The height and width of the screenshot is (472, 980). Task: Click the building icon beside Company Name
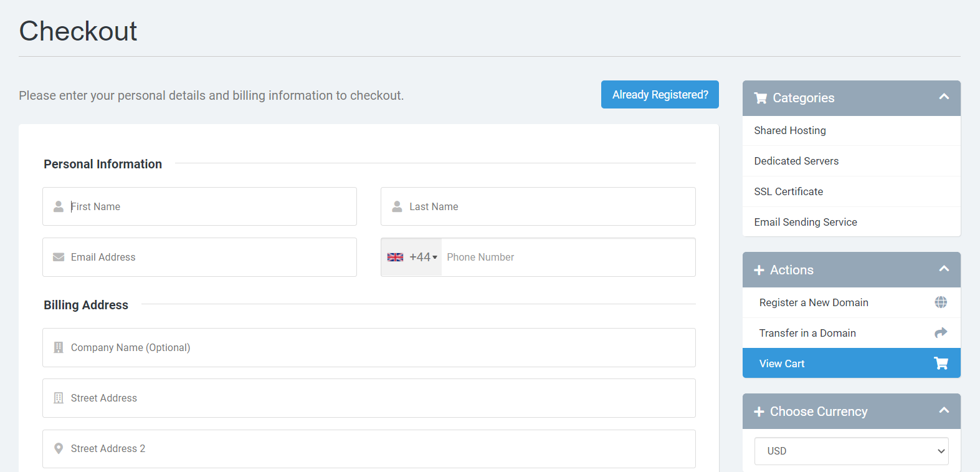click(59, 347)
